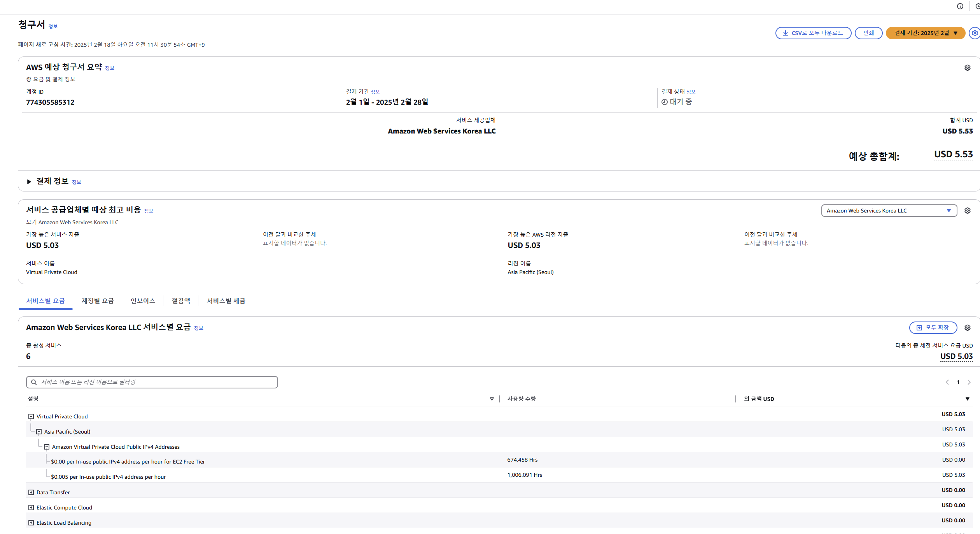
Task: Click 정보 link next to 청구서 title
Action: coord(53,26)
